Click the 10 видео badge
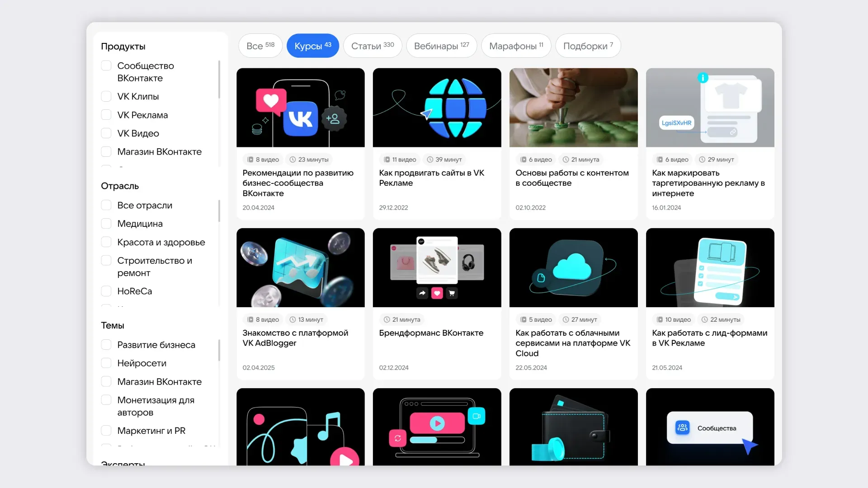Viewport: 868px width, 488px height. pos(674,319)
